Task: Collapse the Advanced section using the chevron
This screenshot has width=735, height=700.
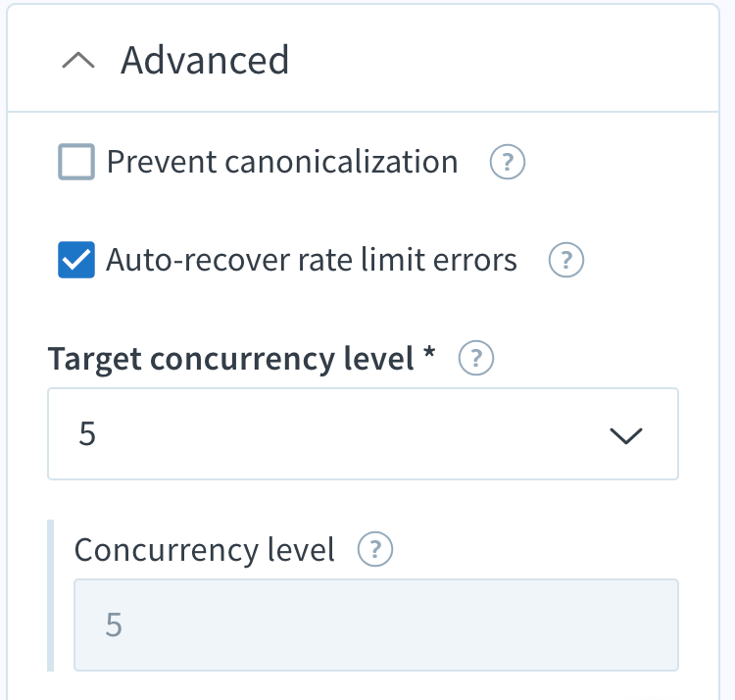Action: (x=78, y=61)
